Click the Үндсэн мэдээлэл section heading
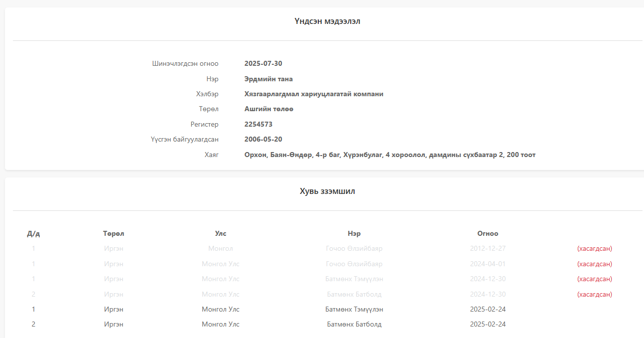 click(x=327, y=21)
